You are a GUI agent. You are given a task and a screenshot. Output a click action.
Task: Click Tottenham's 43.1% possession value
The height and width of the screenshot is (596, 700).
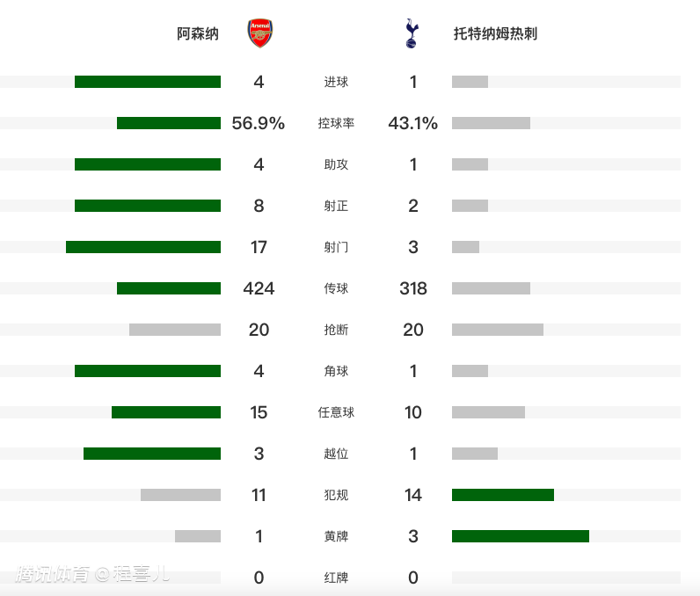pyautogui.click(x=413, y=123)
